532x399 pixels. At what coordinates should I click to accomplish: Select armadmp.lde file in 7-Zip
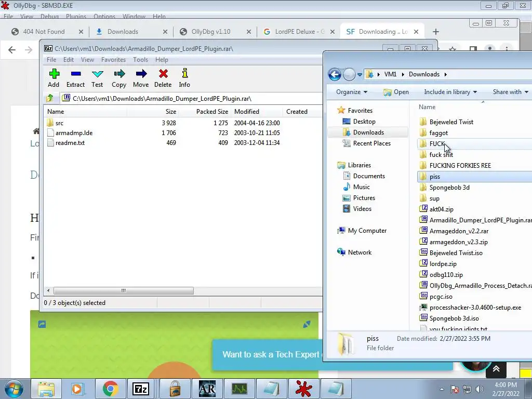pos(74,133)
